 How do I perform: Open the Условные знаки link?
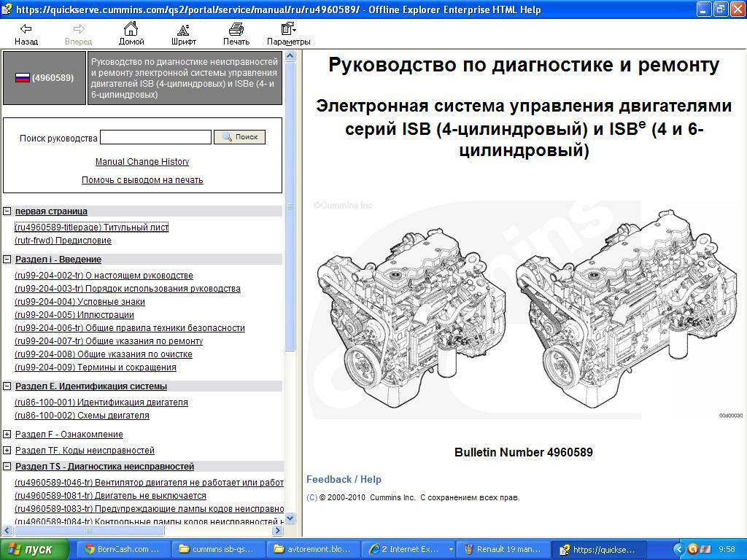(80, 302)
